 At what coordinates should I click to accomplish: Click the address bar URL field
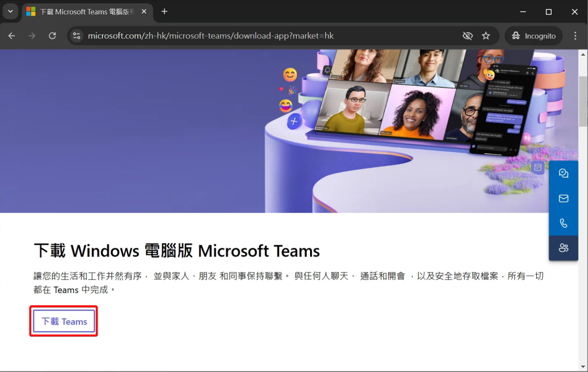click(x=230, y=36)
